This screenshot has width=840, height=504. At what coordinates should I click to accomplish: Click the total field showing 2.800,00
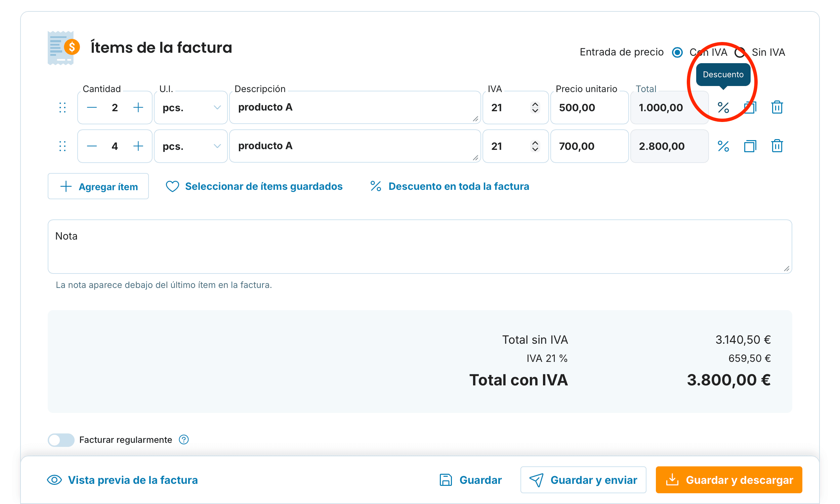coord(669,146)
